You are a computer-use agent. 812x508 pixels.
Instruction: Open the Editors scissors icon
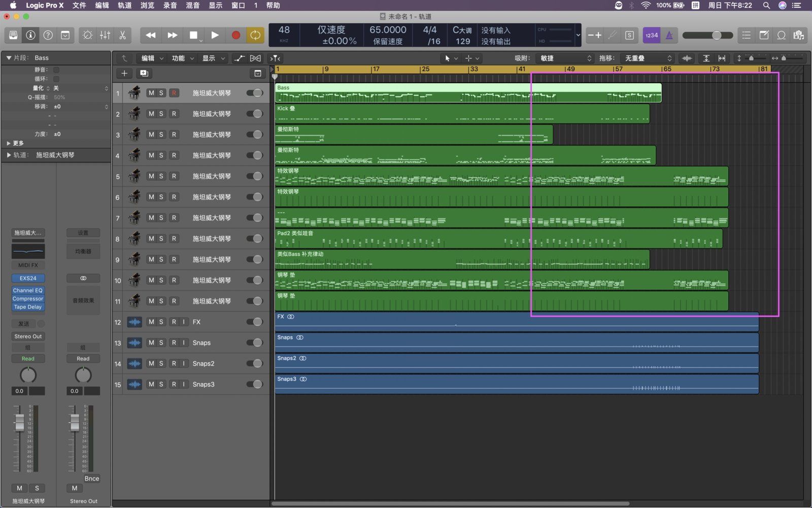tap(122, 35)
